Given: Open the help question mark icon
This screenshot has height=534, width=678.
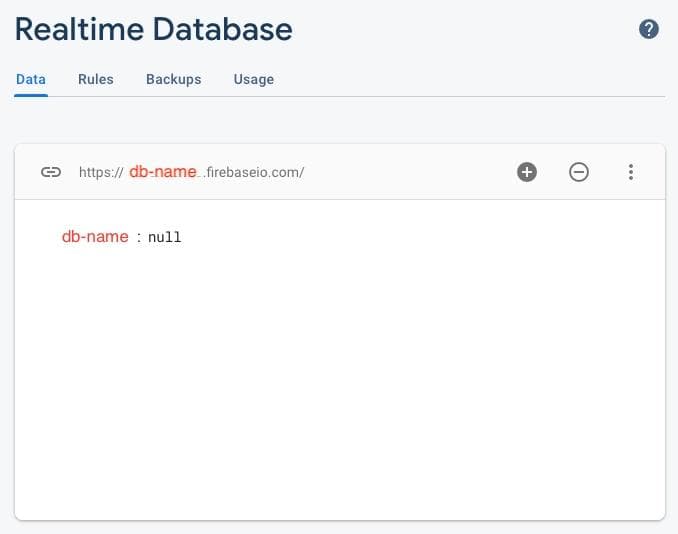Looking at the screenshot, I should [649, 29].
